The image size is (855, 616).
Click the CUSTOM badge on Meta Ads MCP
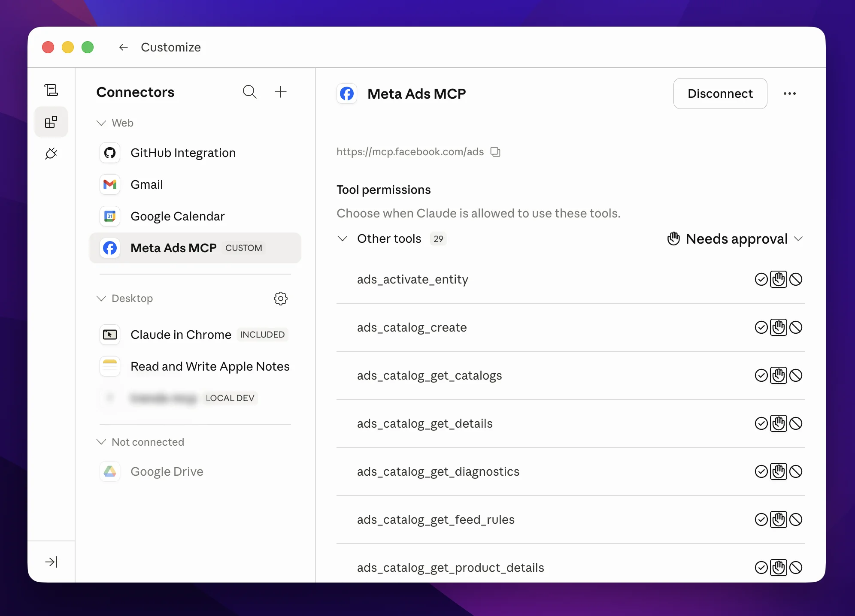(244, 248)
